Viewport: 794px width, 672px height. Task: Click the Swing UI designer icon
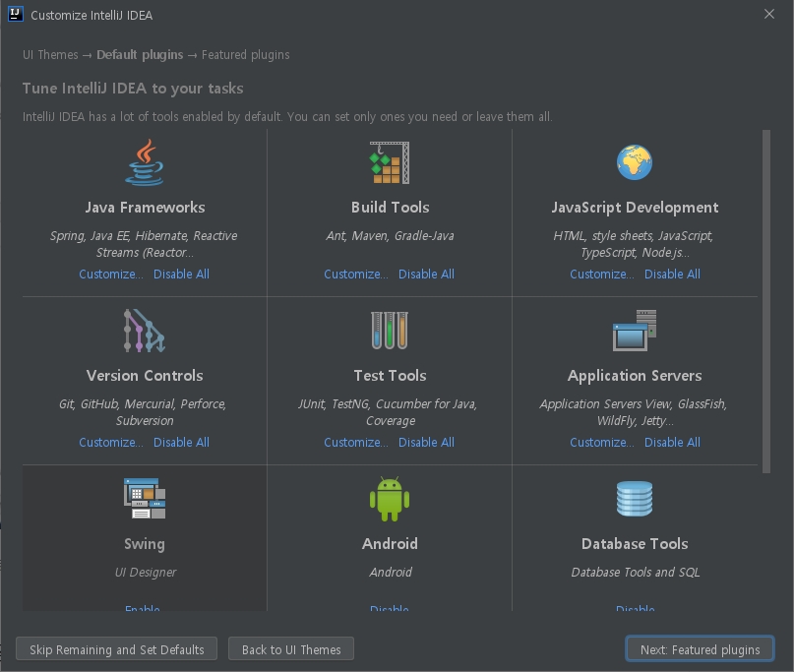pos(145,499)
